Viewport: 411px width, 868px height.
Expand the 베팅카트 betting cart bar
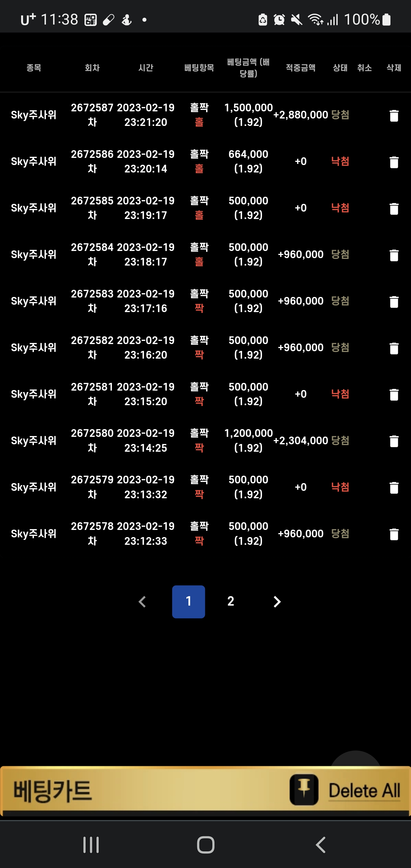coord(52,791)
